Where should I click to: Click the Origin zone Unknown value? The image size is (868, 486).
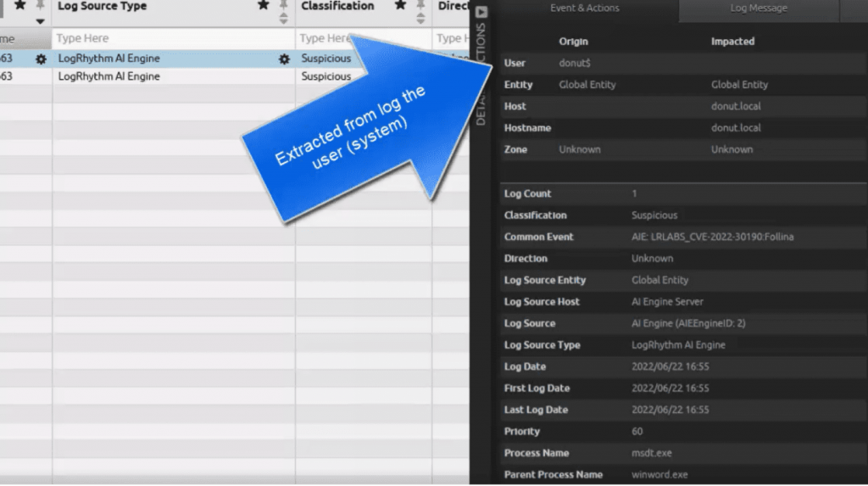click(580, 149)
